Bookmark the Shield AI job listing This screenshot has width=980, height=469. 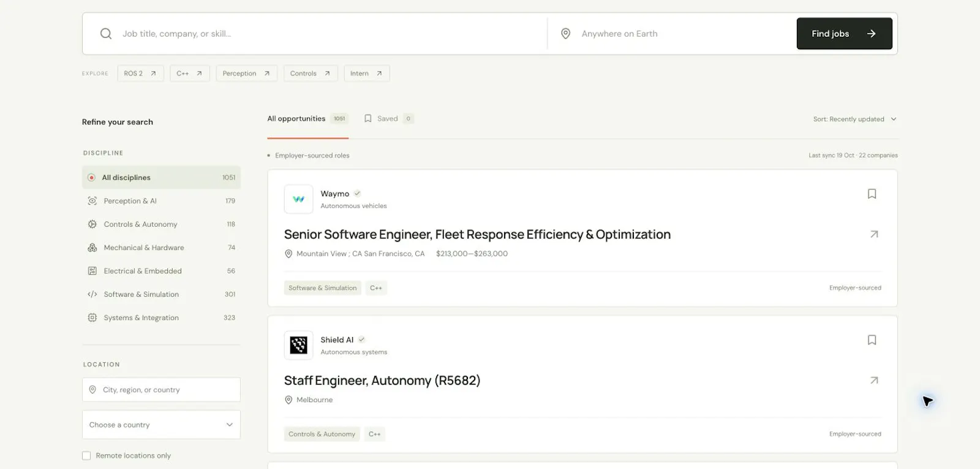pyautogui.click(x=872, y=340)
